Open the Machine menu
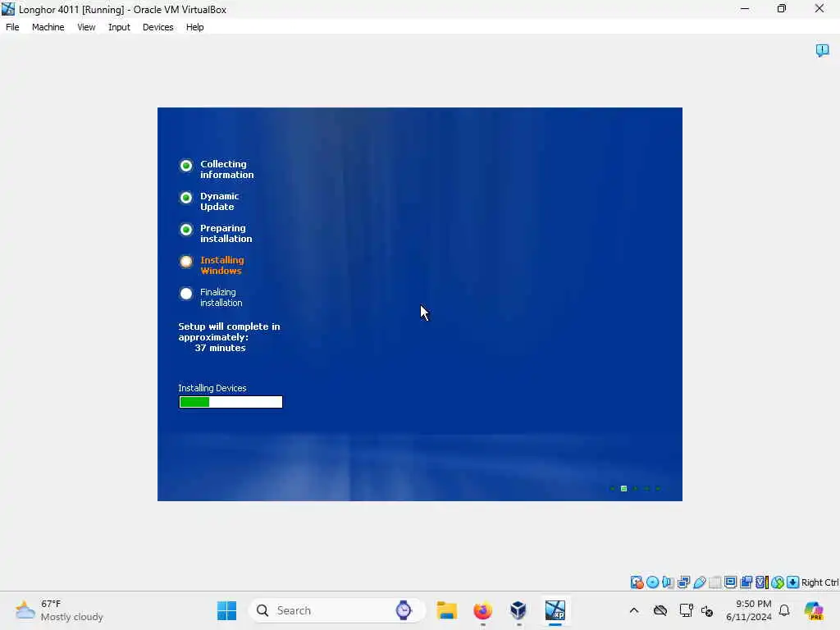The width and height of the screenshot is (840, 630). tap(48, 27)
